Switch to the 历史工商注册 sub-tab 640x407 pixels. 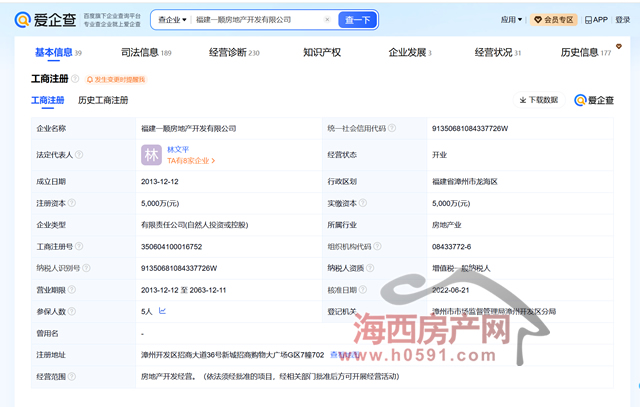pyautogui.click(x=103, y=100)
